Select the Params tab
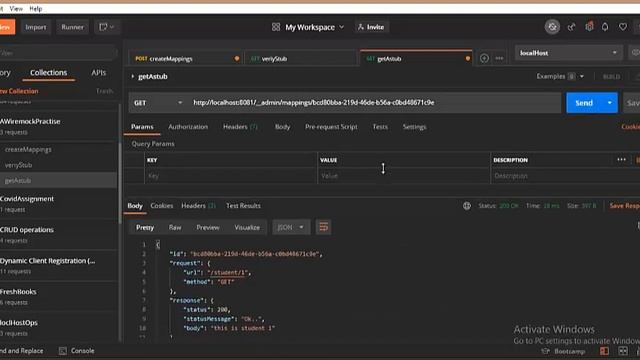The height and width of the screenshot is (360, 640). click(142, 127)
